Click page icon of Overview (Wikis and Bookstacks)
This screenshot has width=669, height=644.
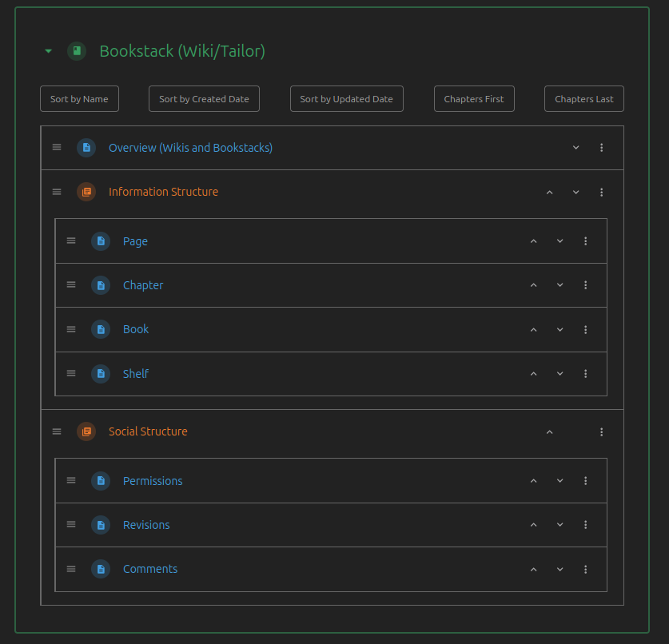click(x=86, y=148)
